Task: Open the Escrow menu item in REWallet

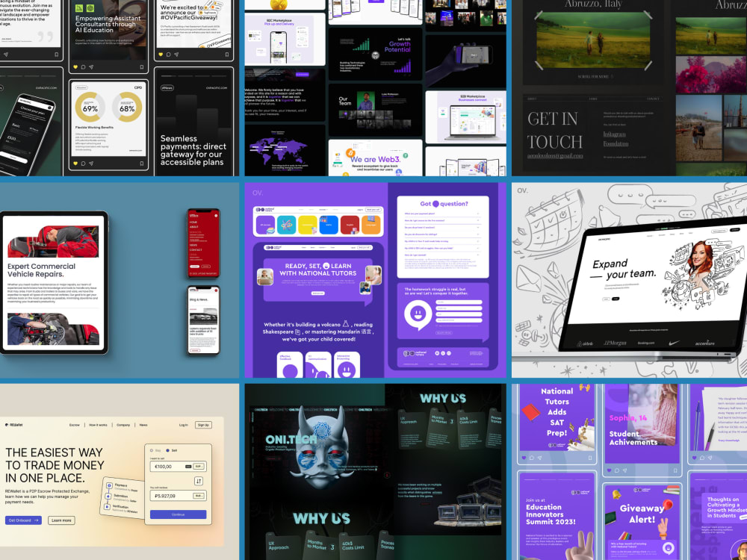Action: point(74,425)
